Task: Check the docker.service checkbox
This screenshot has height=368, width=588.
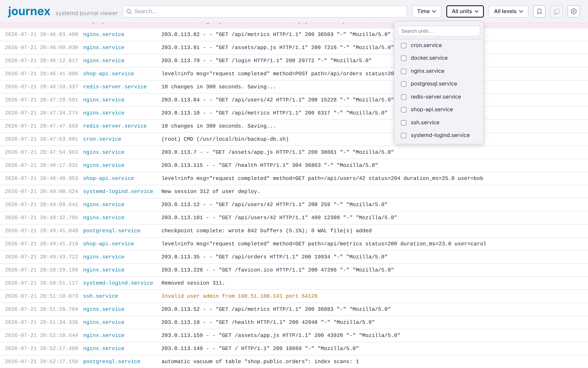Action: (404, 58)
